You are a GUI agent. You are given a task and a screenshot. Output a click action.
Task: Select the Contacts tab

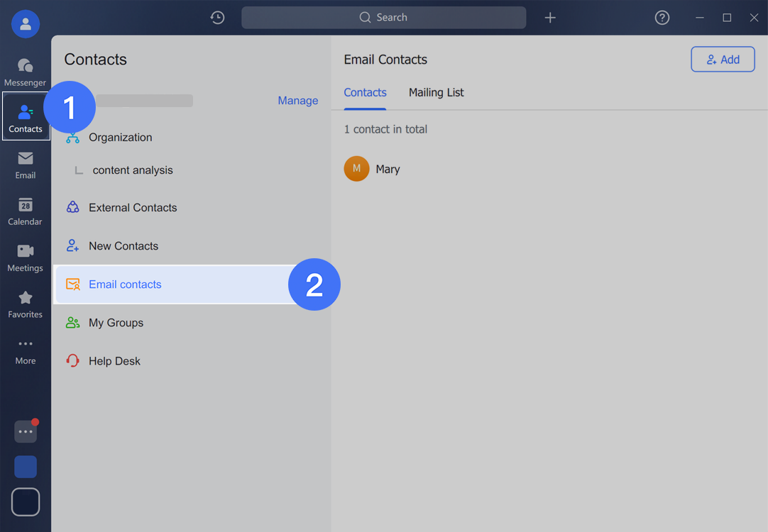point(365,92)
